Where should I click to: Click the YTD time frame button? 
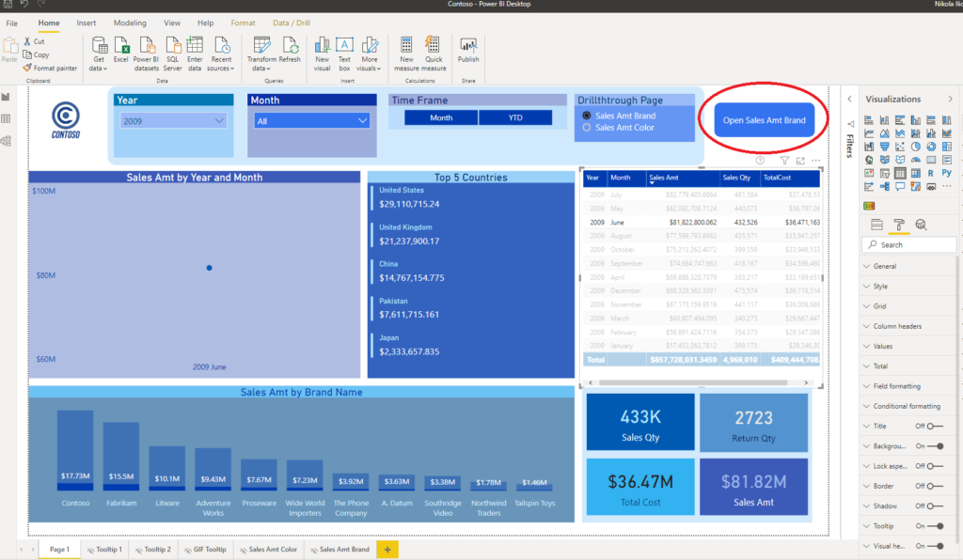coord(515,117)
